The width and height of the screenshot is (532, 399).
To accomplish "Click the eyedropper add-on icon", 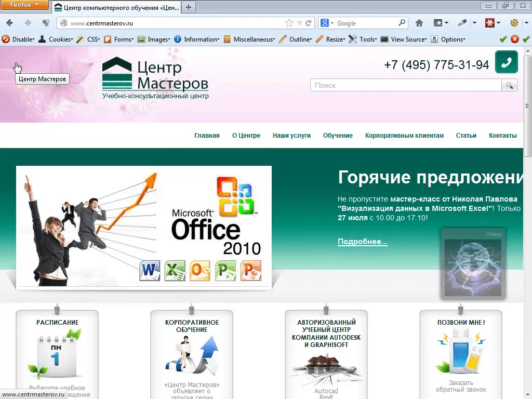I will tap(462, 23).
